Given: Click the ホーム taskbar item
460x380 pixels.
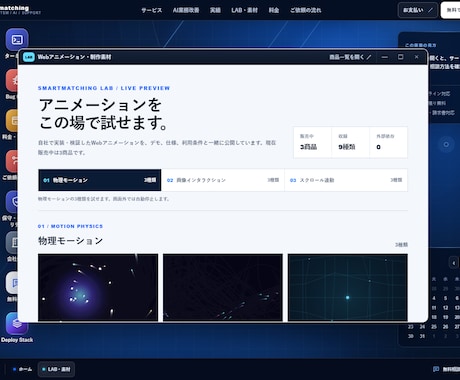Looking at the screenshot, I should pyautogui.click(x=22, y=369).
